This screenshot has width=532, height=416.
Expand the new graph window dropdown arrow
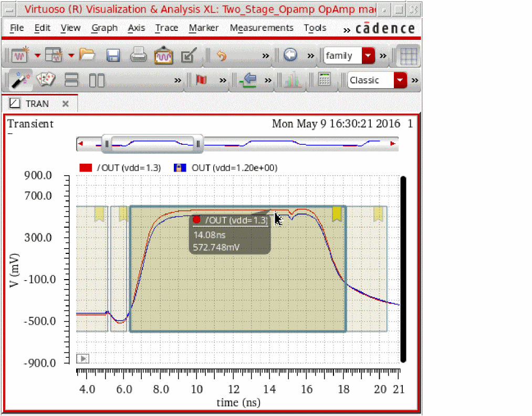coord(37,55)
